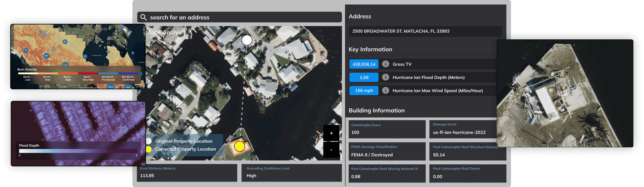Click the Post Catastrophe Roof Debris 0.00 value
Screen dimensions: 644x187
(x=438, y=176)
